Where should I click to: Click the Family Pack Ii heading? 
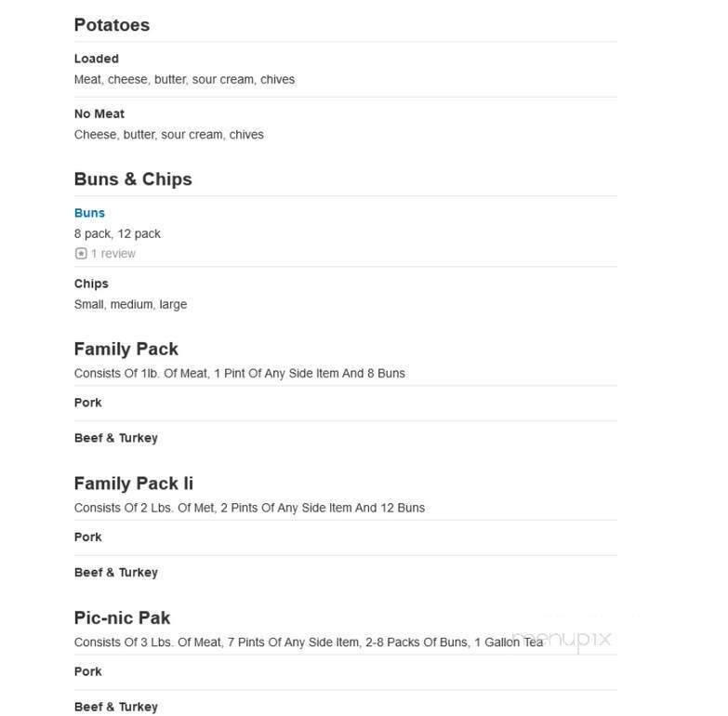[134, 484]
